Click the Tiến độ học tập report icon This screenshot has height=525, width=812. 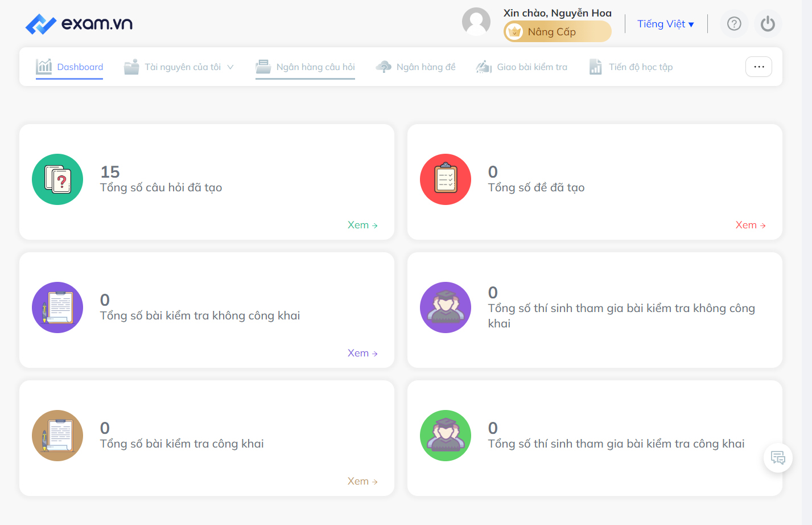point(595,67)
